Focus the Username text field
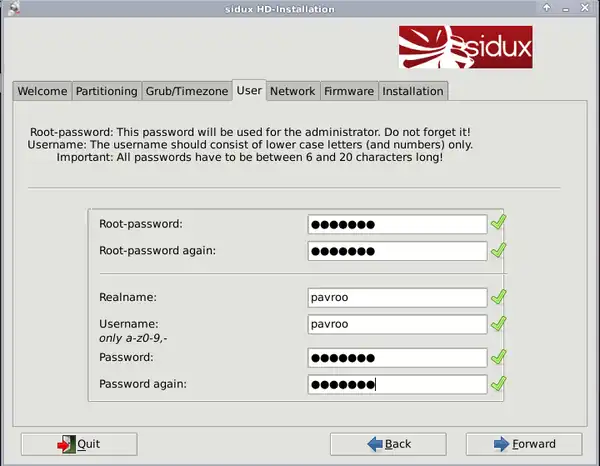This screenshot has width=600, height=466. point(397,324)
